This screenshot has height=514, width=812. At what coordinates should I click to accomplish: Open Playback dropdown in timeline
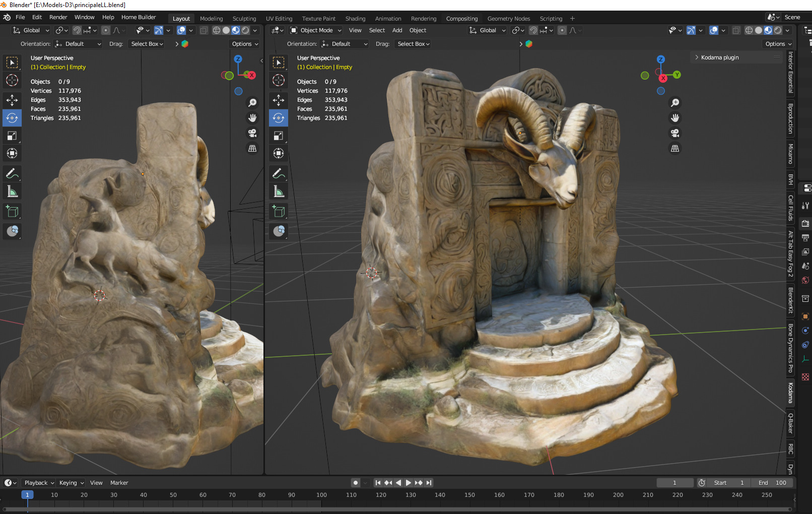pos(39,483)
